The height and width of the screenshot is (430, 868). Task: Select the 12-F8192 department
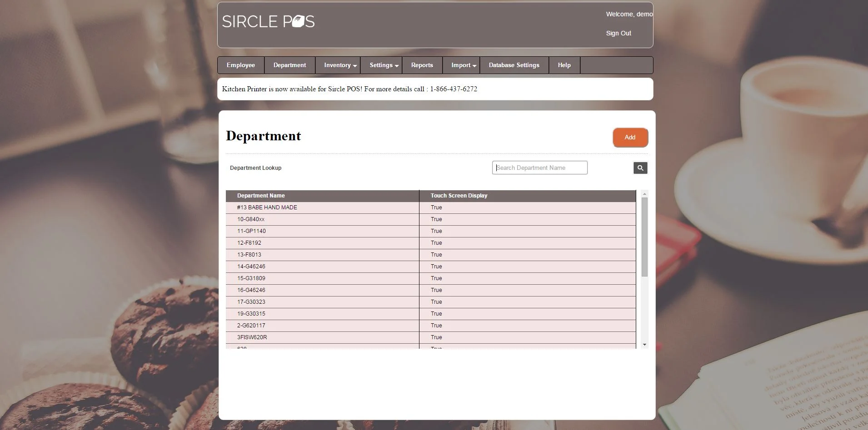pyautogui.click(x=249, y=243)
